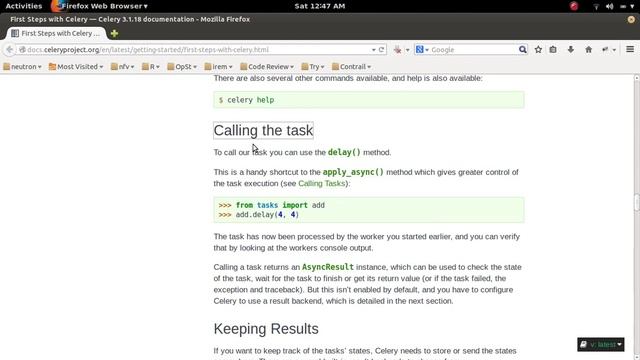This screenshot has width=640, height=360.
Task: Open the neutron bookmarks folder
Action: pyautogui.click(x=22, y=67)
